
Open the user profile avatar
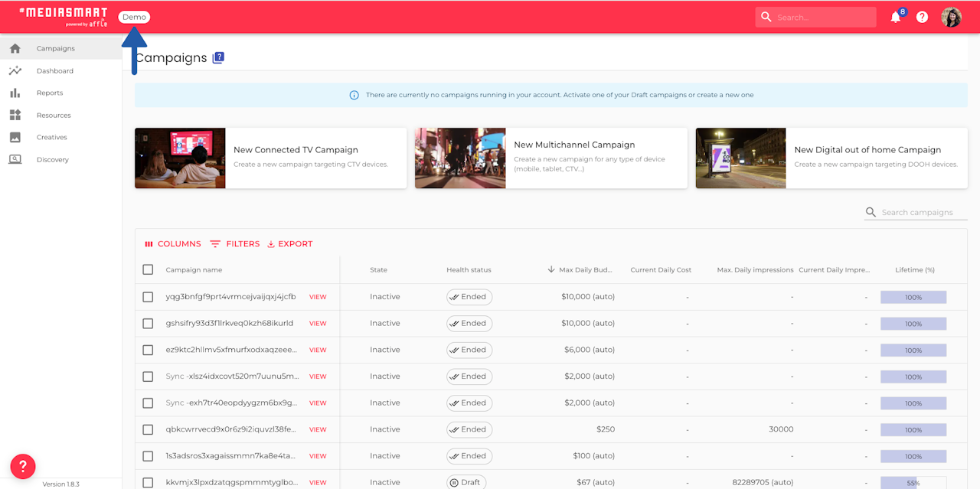coord(951,17)
